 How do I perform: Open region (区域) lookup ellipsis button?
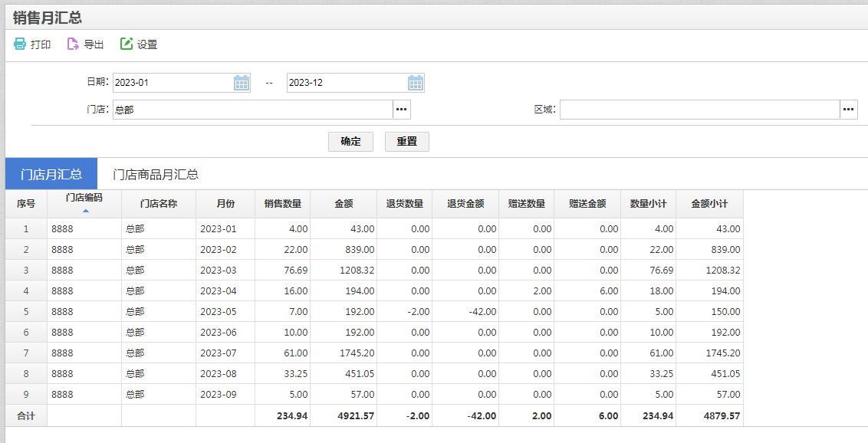click(x=849, y=110)
